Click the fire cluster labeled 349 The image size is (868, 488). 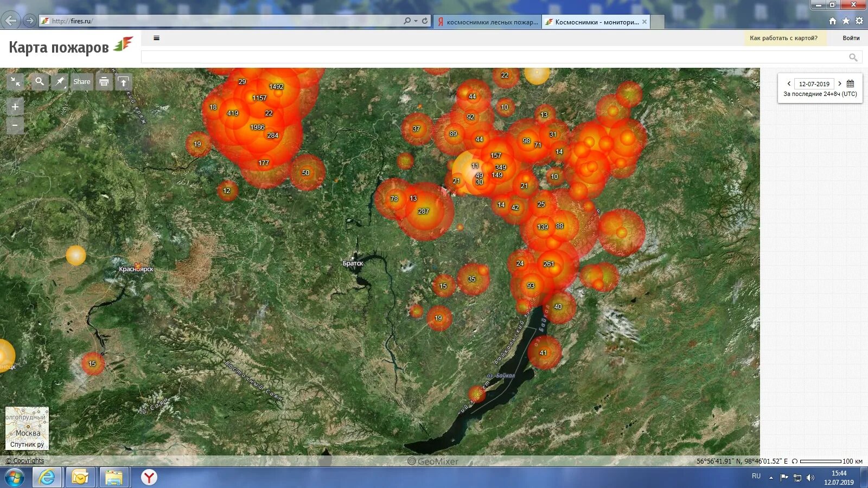pos(501,168)
